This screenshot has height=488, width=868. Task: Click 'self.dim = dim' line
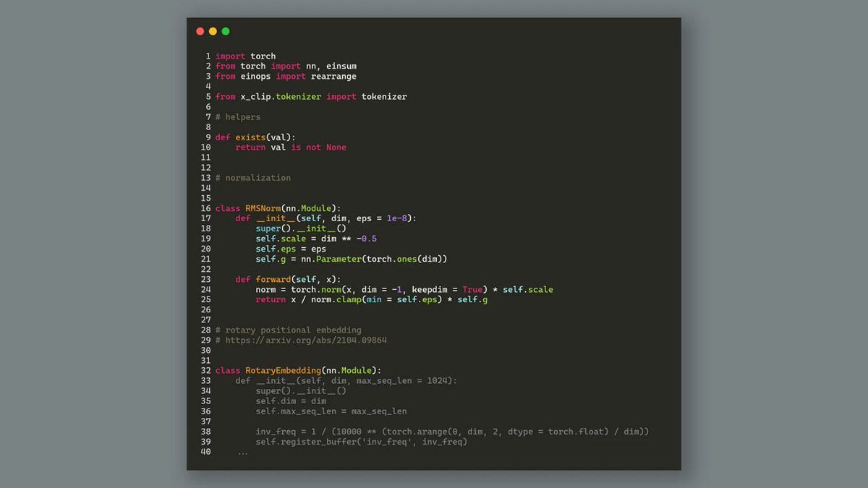click(x=291, y=401)
